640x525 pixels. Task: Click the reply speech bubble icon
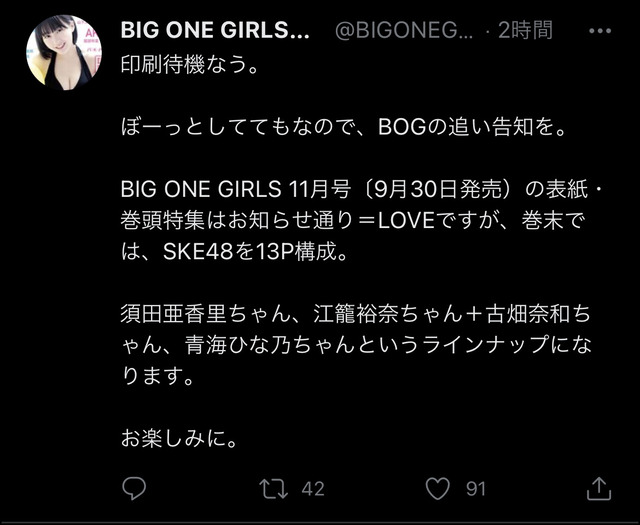134,488
